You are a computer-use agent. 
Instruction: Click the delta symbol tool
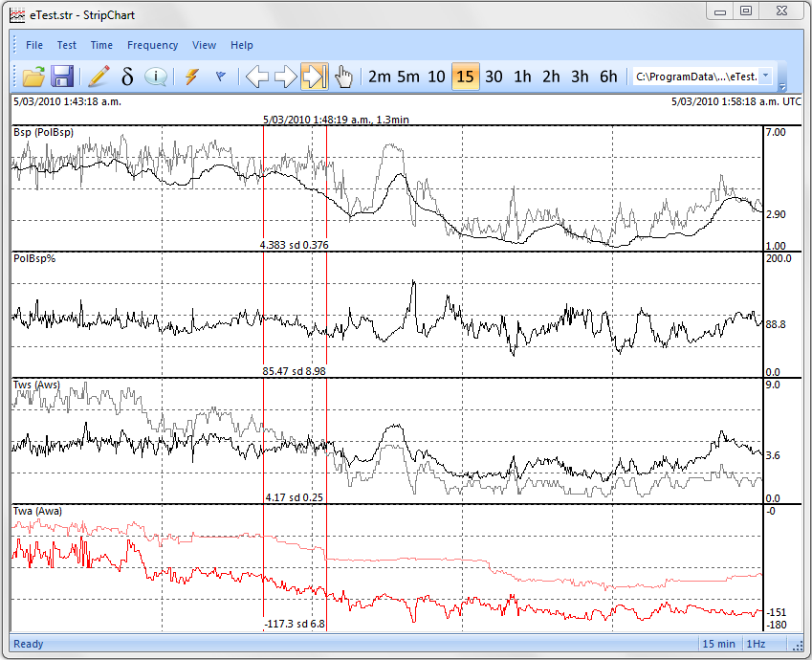pyautogui.click(x=127, y=77)
